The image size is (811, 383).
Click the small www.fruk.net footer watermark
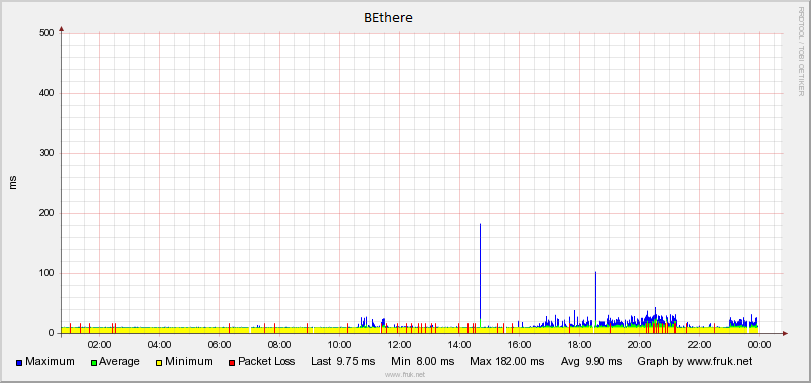pos(405,374)
